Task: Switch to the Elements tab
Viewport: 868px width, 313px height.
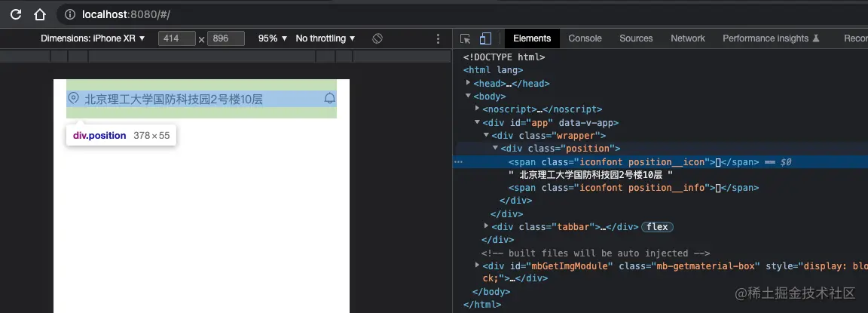Action: 532,38
